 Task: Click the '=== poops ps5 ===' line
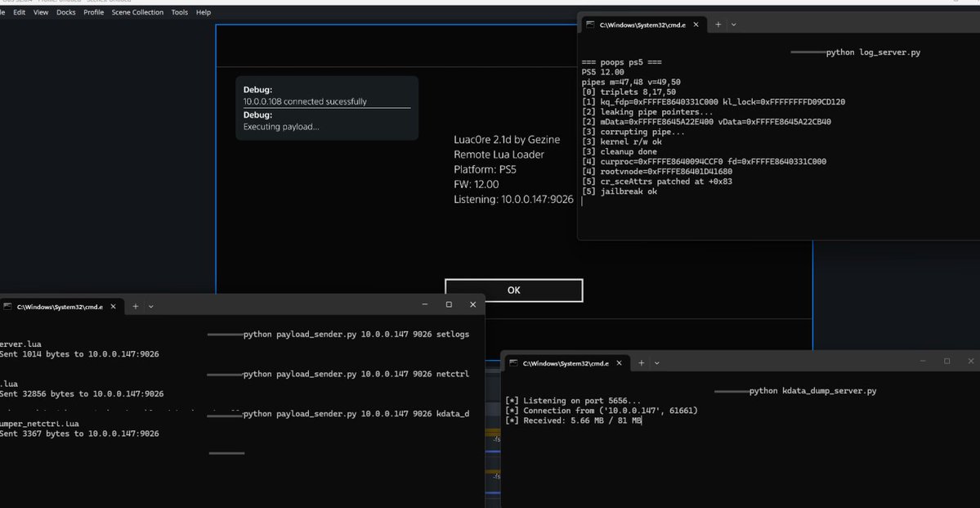coord(621,62)
